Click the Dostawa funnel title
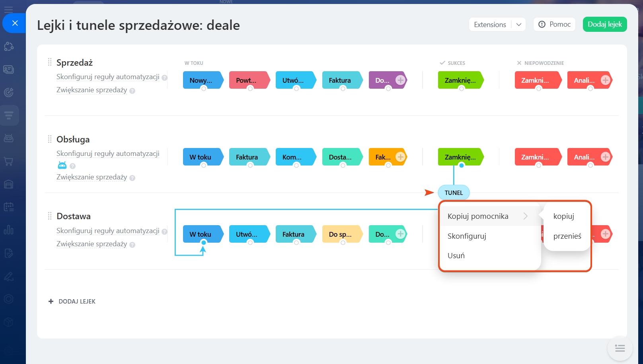643x364 pixels. 74,216
